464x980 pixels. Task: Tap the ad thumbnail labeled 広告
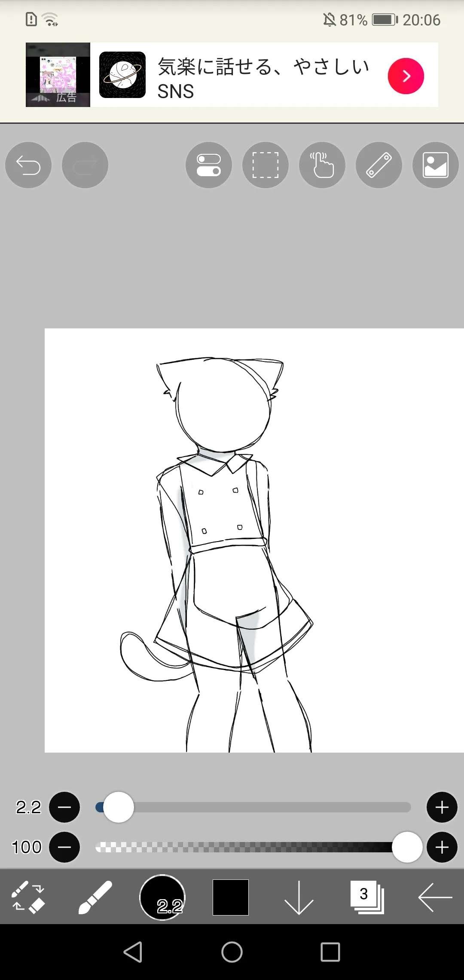[x=58, y=75]
